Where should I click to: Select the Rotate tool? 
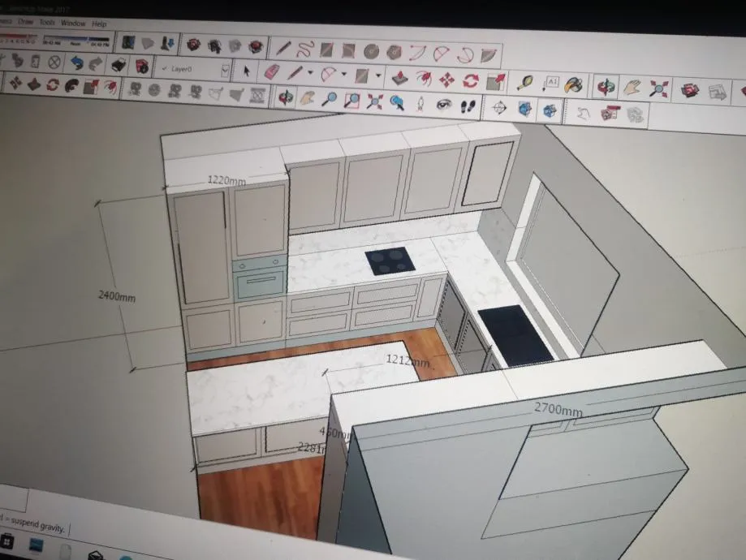coord(470,80)
